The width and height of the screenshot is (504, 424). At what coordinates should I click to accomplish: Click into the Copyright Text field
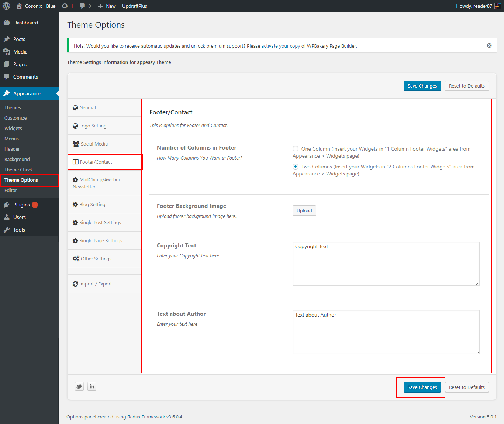pos(386,264)
